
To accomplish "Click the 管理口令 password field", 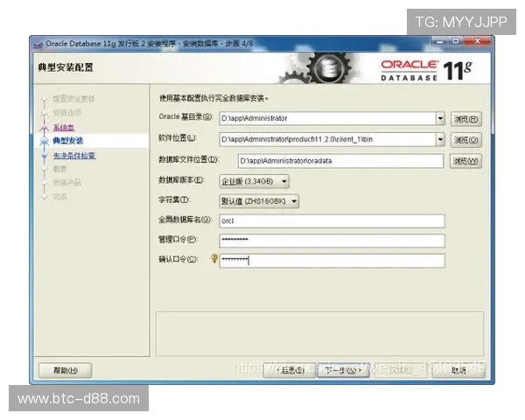I will pyautogui.click(x=332, y=241).
